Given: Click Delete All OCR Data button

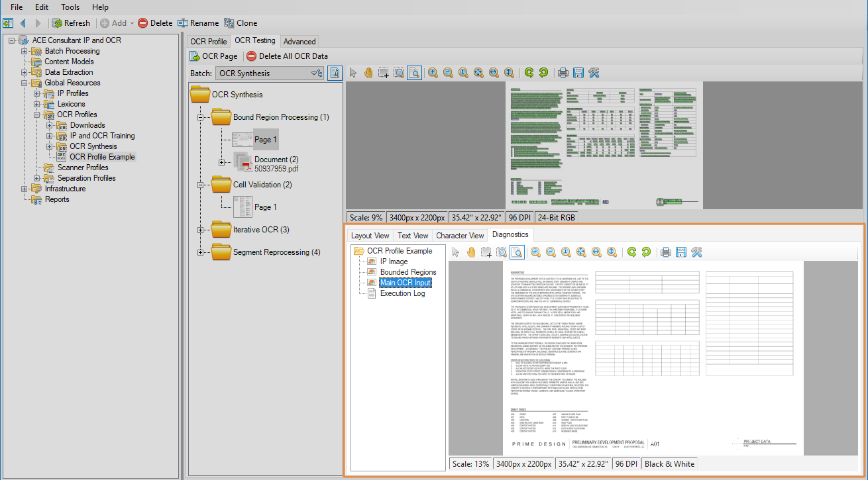Looking at the screenshot, I should 287,56.
